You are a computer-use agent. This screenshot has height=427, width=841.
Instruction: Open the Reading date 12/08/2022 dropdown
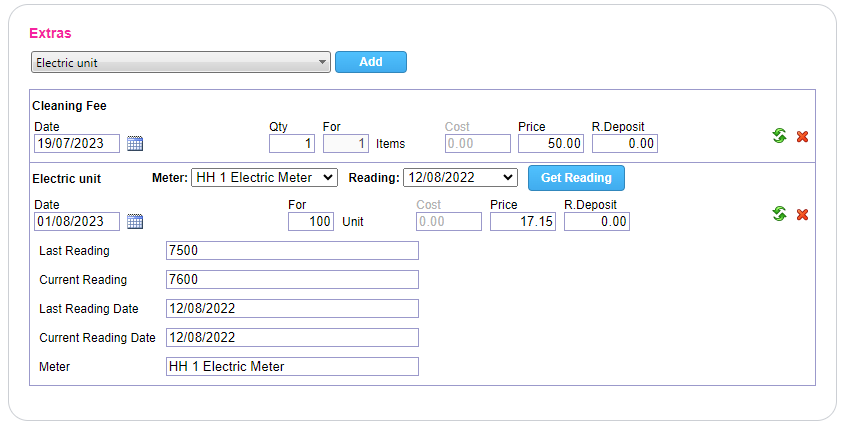460,177
